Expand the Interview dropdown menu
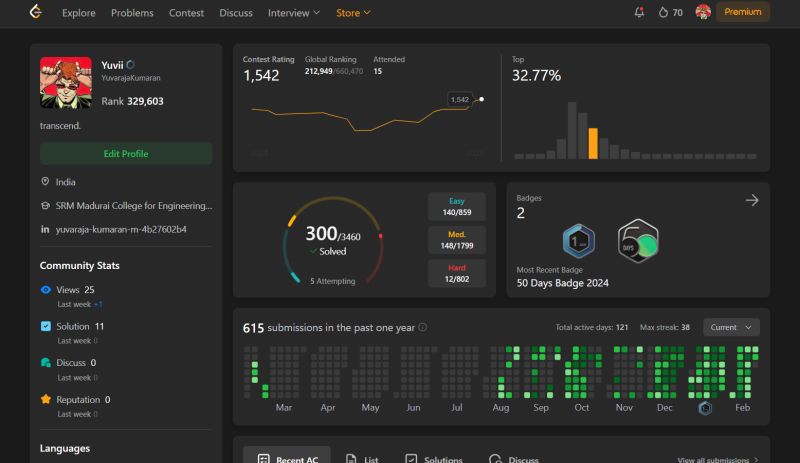This screenshot has width=800, height=463. coord(294,13)
